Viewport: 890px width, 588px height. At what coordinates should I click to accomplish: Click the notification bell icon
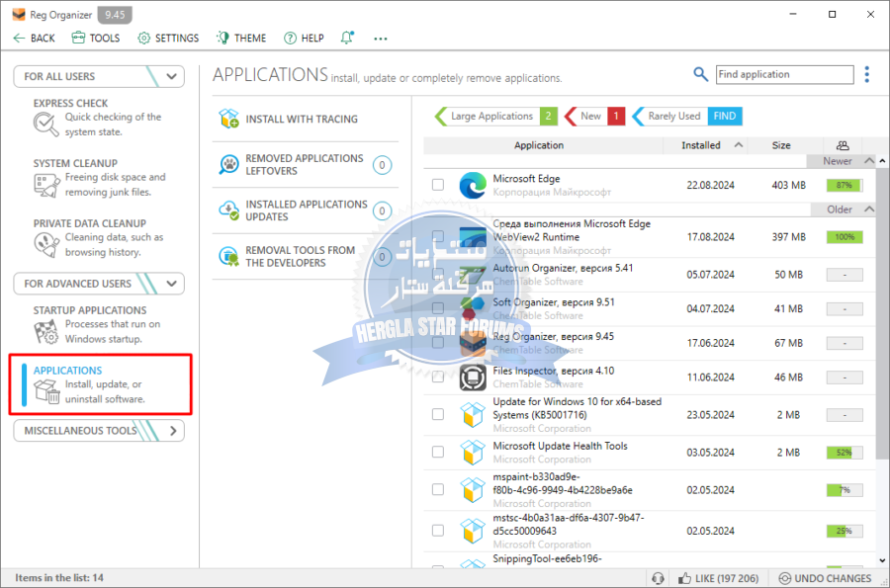[347, 38]
